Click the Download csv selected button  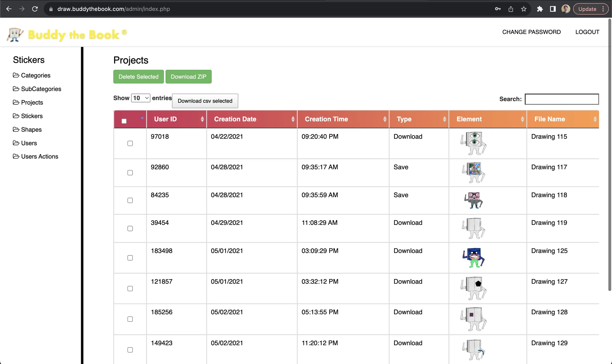point(205,101)
